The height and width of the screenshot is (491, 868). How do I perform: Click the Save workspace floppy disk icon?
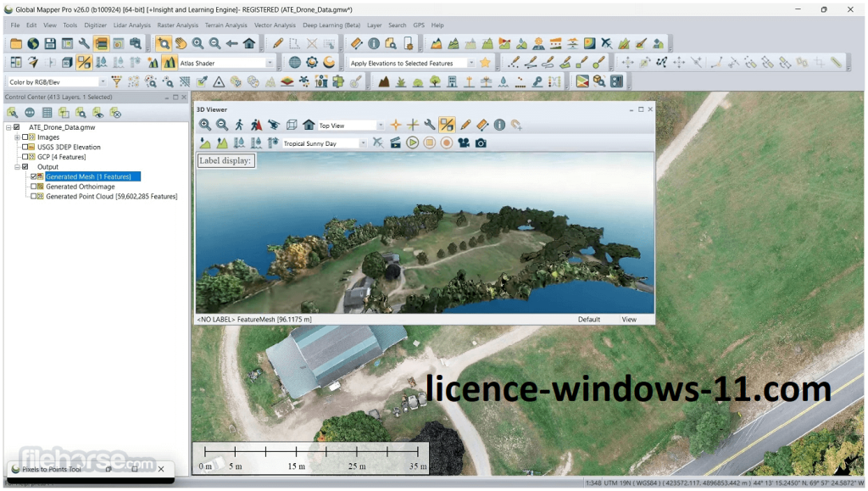[50, 43]
